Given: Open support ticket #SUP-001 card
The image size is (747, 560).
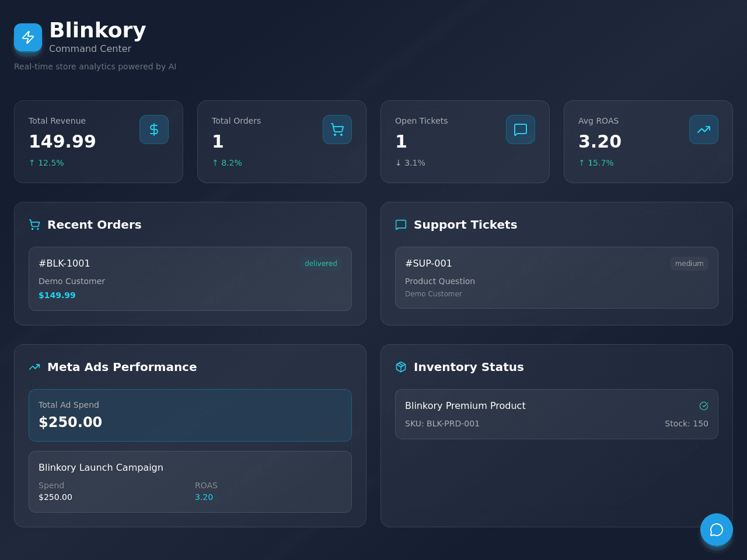Looking at the screenshot, I should tap(557, 278).
